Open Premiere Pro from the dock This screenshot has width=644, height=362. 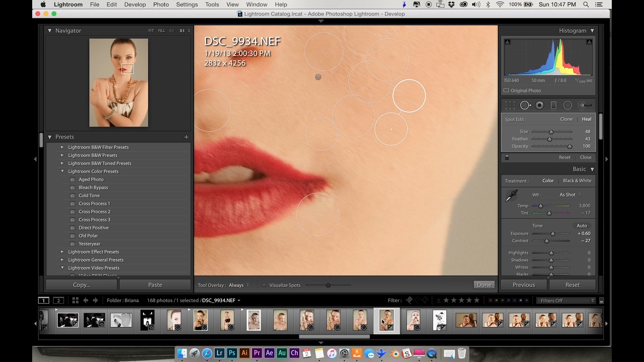[257, 353]
